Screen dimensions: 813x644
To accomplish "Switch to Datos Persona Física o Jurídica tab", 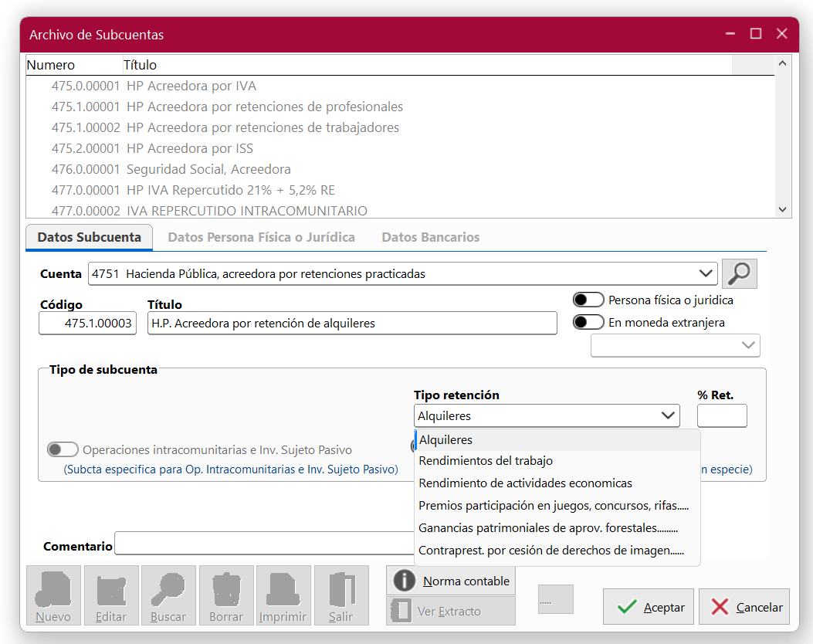I will tap(261, 237).
